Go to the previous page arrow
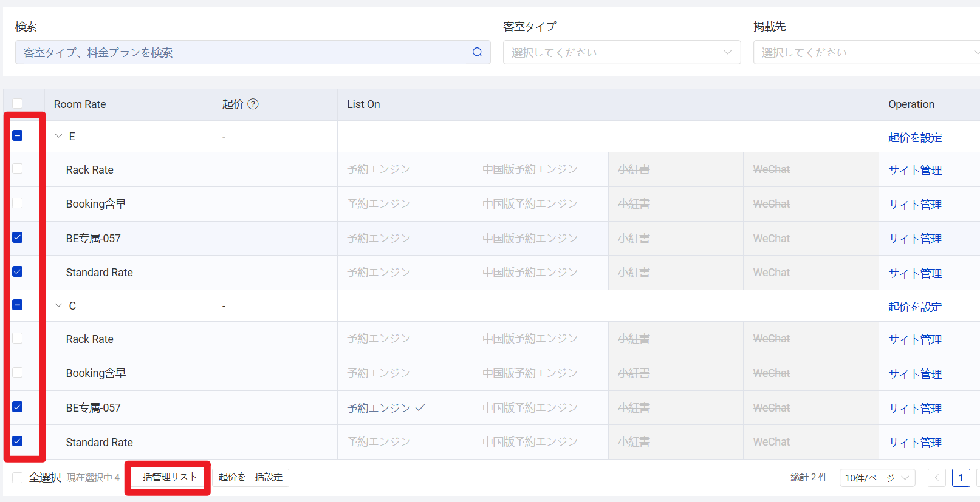The height and width of the screenshot is (502, 980). (937, 478)
